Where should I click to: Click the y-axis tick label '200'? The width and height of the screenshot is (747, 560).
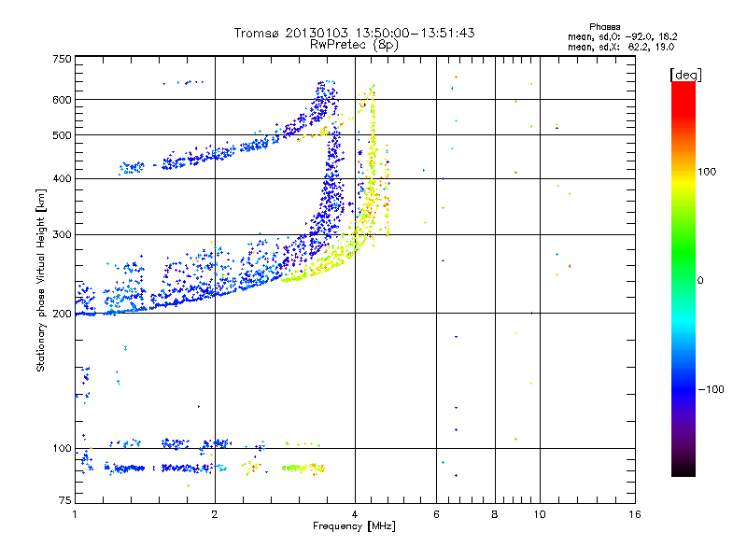point(62,314)
